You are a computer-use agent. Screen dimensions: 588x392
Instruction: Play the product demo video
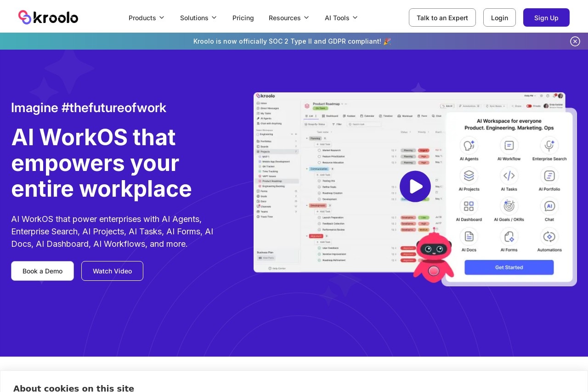click(415, 187)
